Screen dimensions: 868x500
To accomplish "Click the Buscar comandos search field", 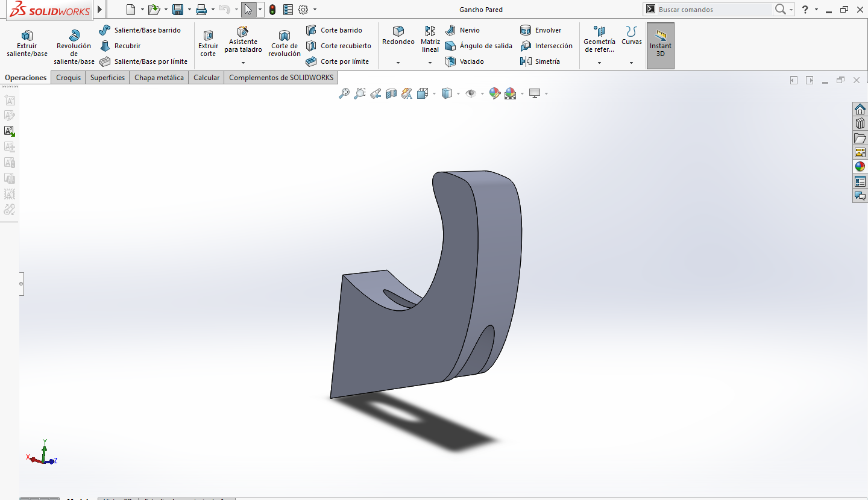I will pyautogui.click(x=714, y=10).
